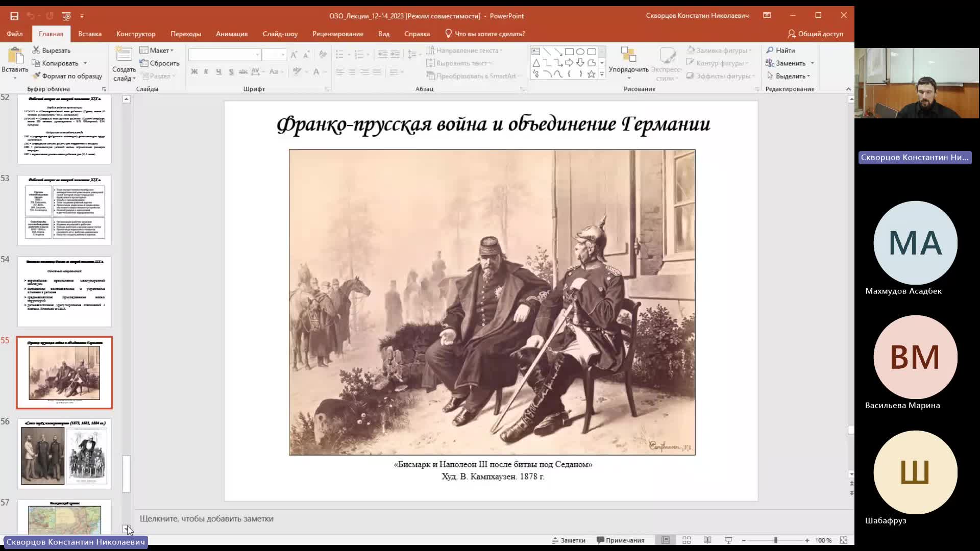
Task: Toggle Comments (Примечания) pane in status bar
Action: 621,540
